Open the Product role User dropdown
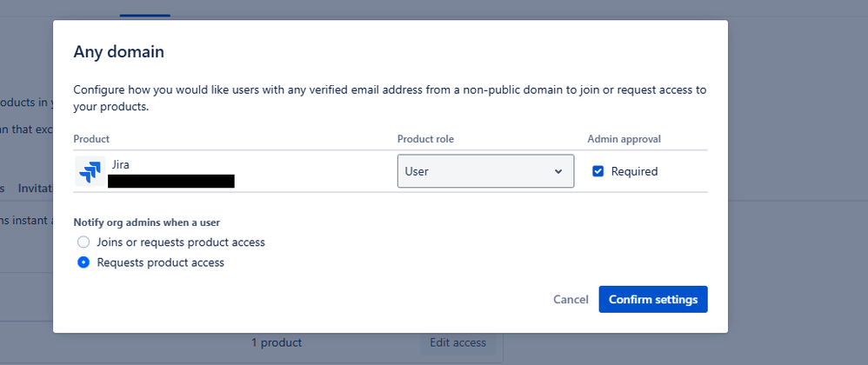 tap(485, 171)
